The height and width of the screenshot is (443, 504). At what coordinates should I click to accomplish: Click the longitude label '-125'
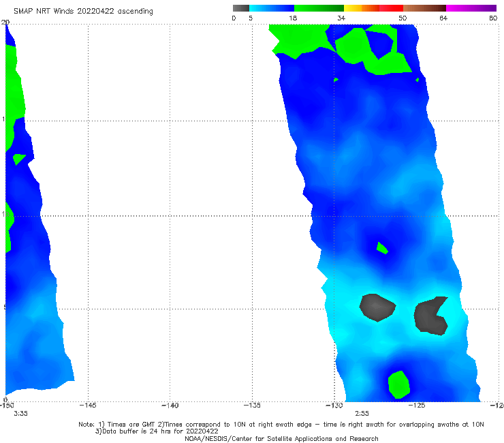(x=417, y=406)
